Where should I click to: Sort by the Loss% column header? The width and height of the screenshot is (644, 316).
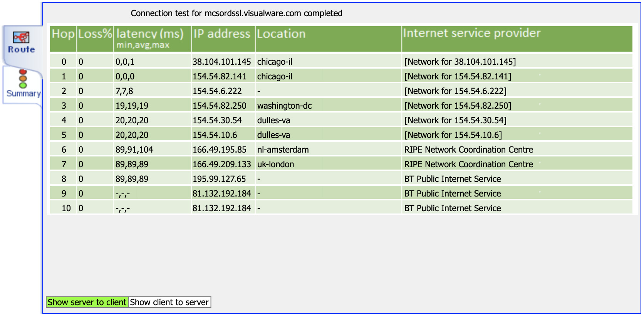pos(94,34)
